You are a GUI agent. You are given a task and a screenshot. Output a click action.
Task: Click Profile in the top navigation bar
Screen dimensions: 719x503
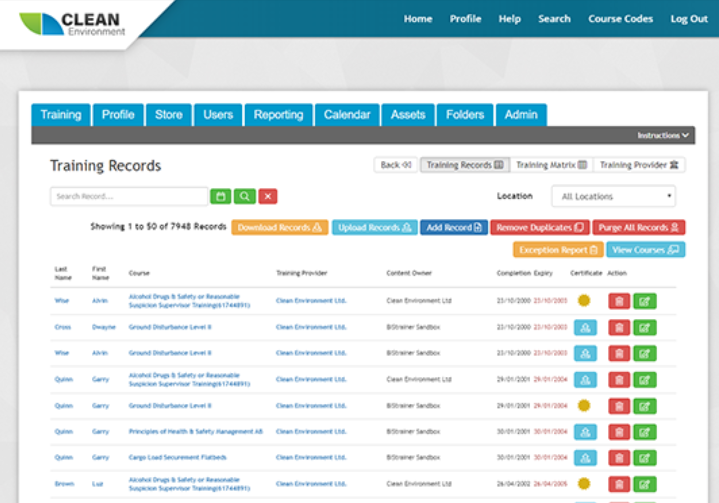point(465,19)
